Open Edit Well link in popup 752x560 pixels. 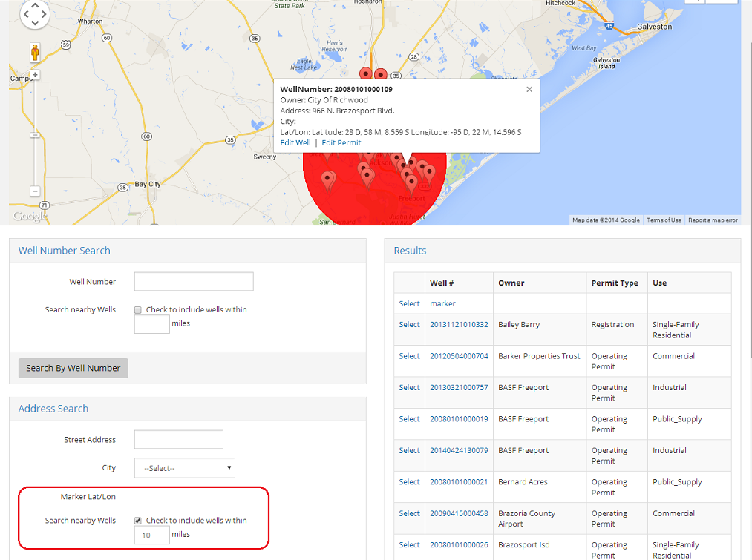tap(295, 142)
